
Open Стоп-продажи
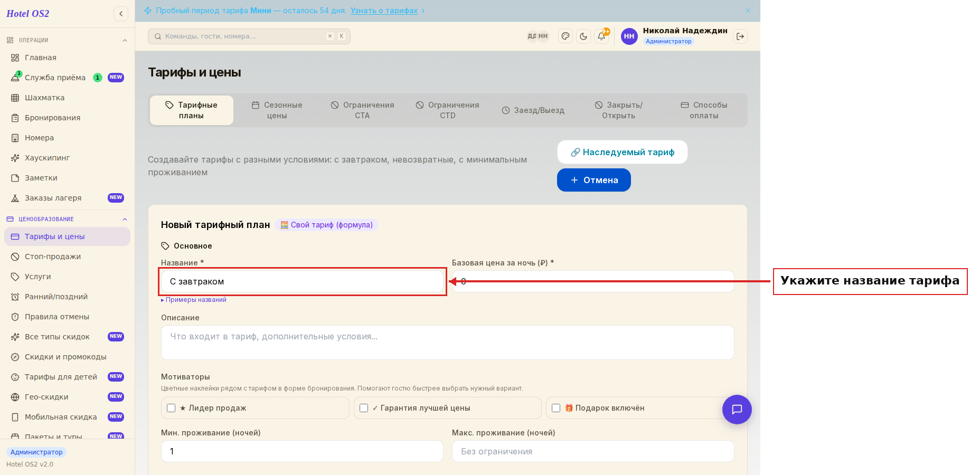pyautogui.click(x=67, y=256)
